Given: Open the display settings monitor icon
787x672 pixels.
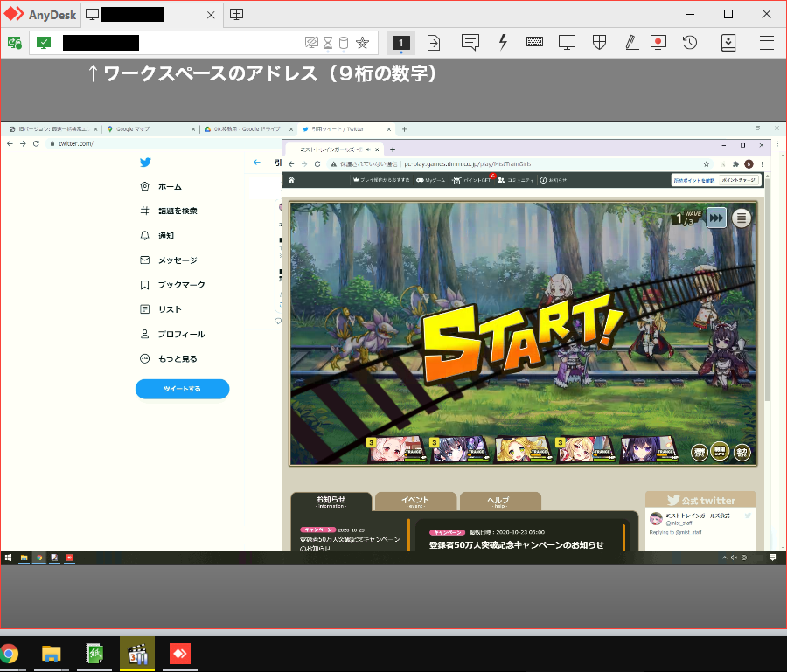Looking at the screenshot, I should click(568, 42).
